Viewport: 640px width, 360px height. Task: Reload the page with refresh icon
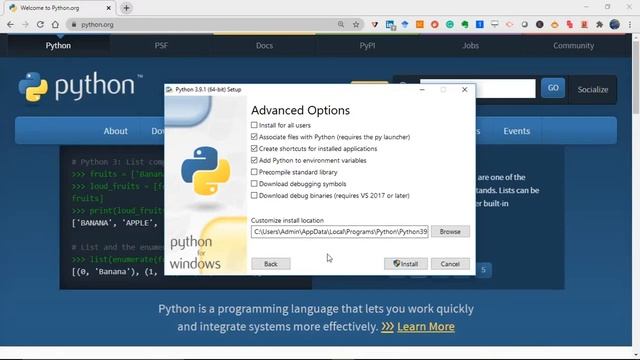40,24
